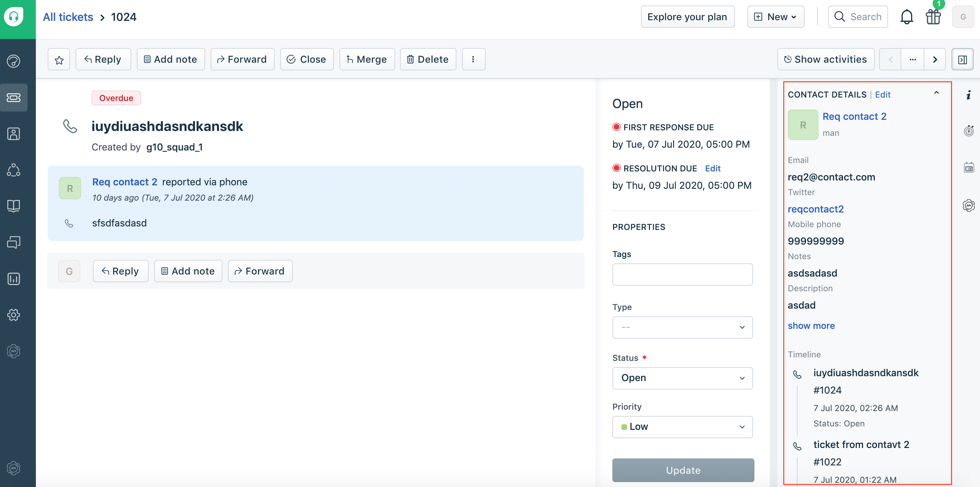The height and width of the screenshot is (487, 980).
Task: Open timeline ticket from contavt 2
Action: [x=861, y=445]
